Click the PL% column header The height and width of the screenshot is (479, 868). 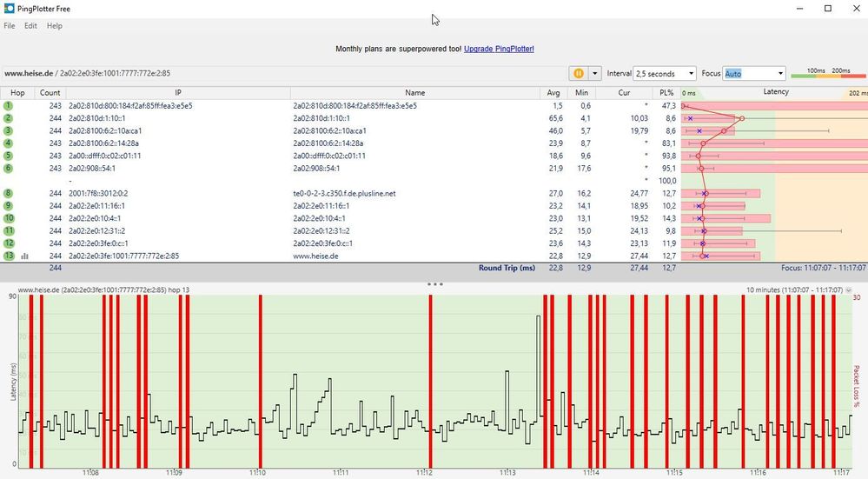666,92
